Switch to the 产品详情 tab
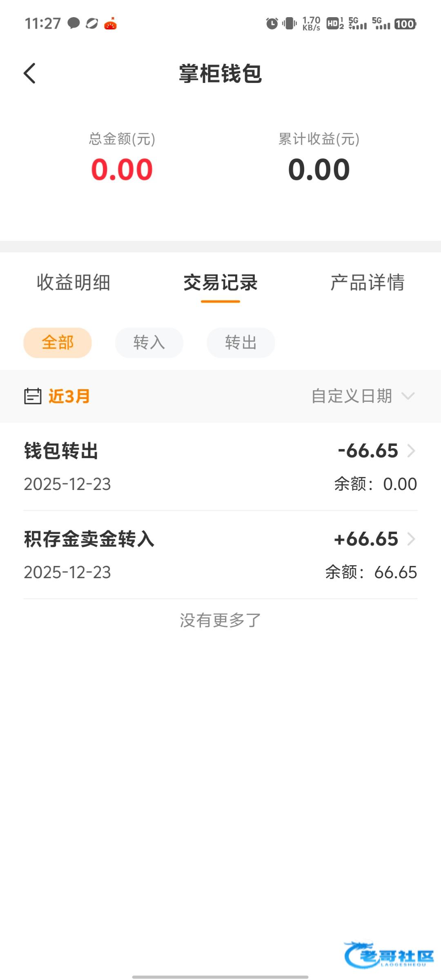Screen dimensions: 441x980 [367, 283]
